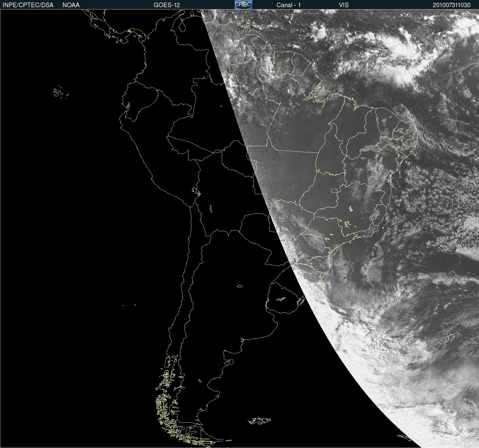Click the CPTEC logo in header
This screenshot has height=448, width=479.
[x=243, y=5]
